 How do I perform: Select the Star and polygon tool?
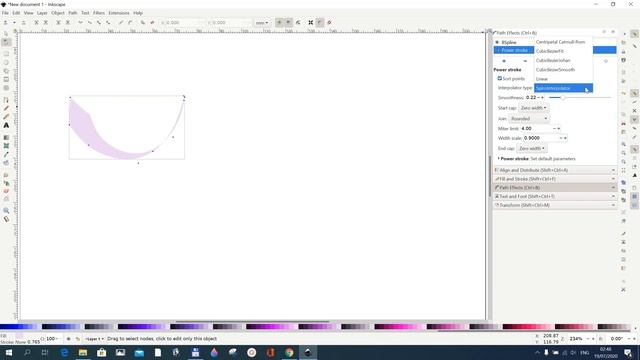[x=6, y=71]
